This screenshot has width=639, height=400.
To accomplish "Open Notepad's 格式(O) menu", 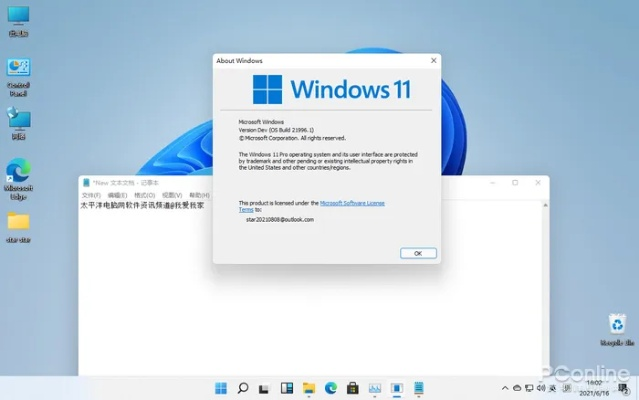I will pos(145,196).
